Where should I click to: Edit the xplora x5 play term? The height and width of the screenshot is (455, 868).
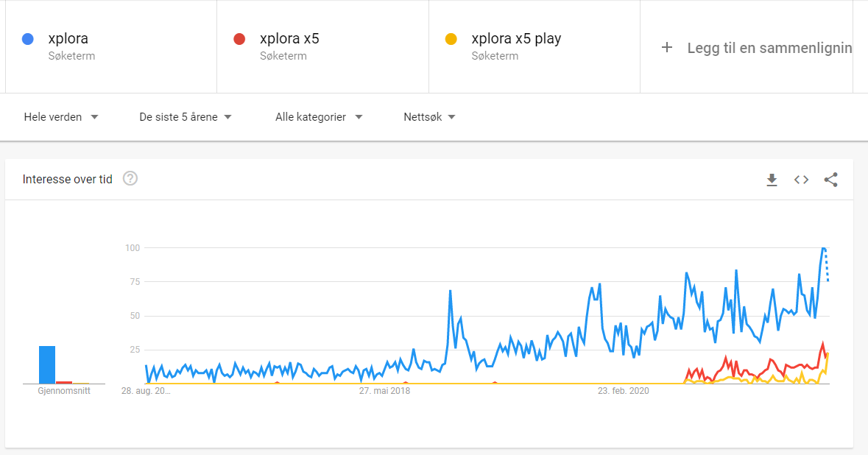click(x=517, y=39)
